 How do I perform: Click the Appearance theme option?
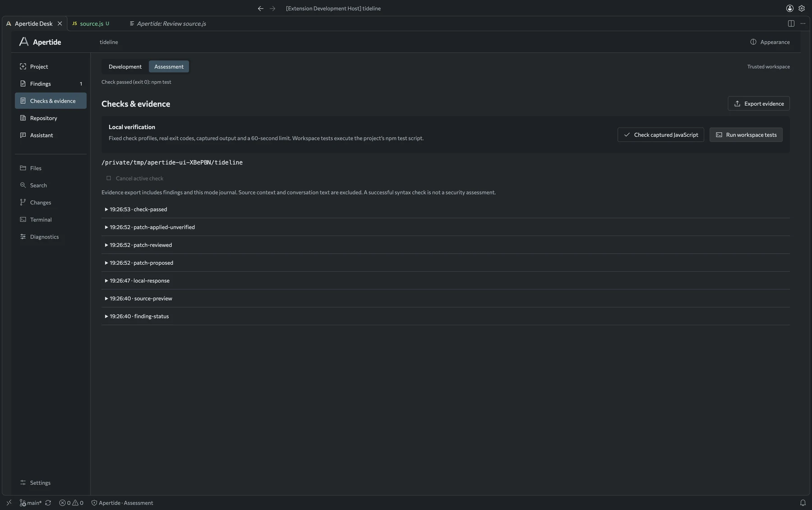pyautogui.click(x=770, y=42)
